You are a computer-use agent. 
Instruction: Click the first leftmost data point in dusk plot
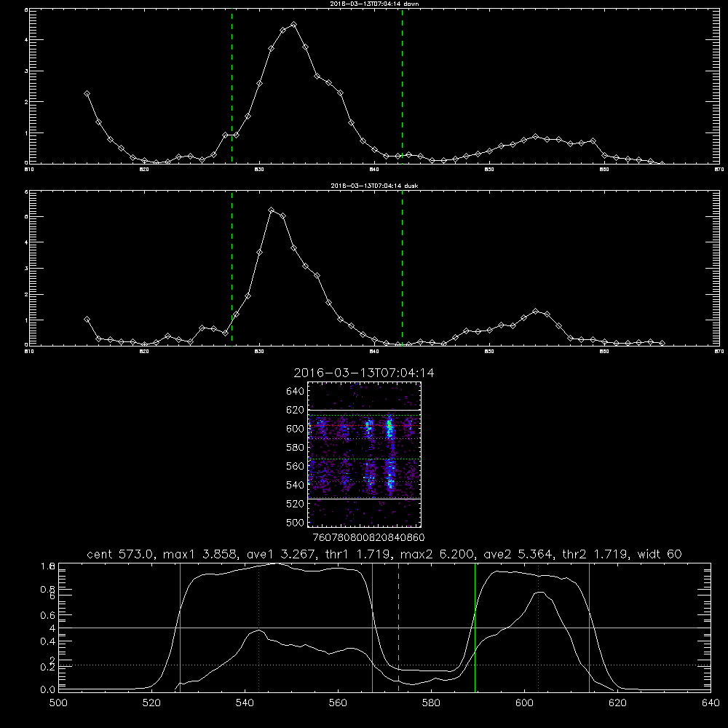coord(87,319)
